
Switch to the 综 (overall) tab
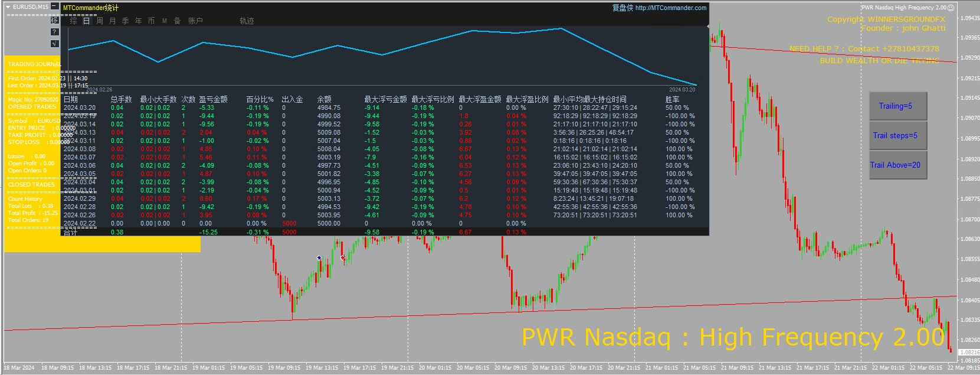click(x=74, y=21)
